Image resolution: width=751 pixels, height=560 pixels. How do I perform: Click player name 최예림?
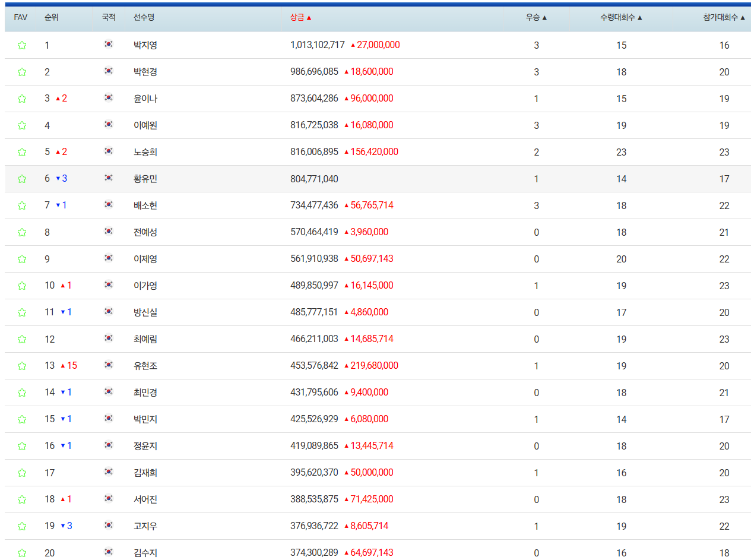[145, 339]
